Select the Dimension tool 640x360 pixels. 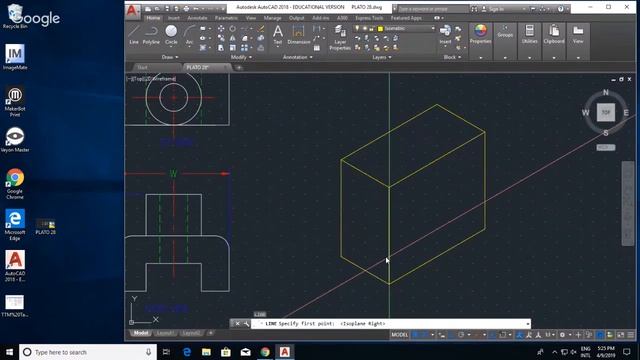pos(299,34)
